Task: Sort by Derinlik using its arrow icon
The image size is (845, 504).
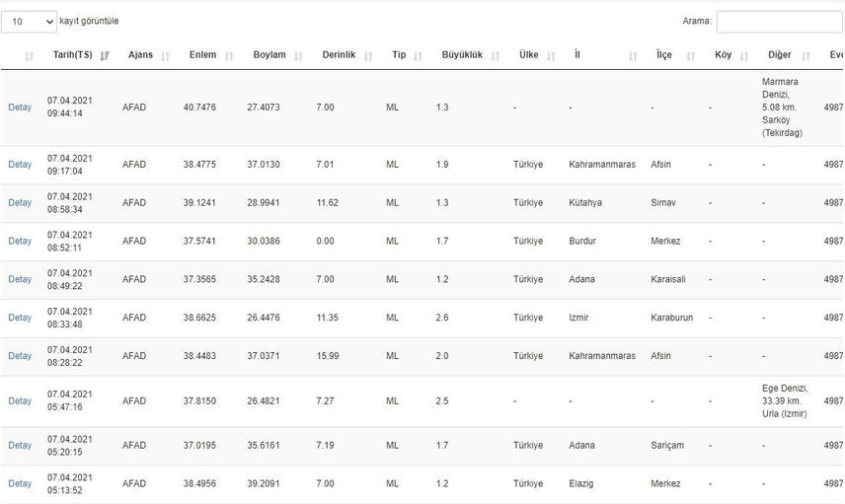Action: pyautogui.click(x=368, y=55)
